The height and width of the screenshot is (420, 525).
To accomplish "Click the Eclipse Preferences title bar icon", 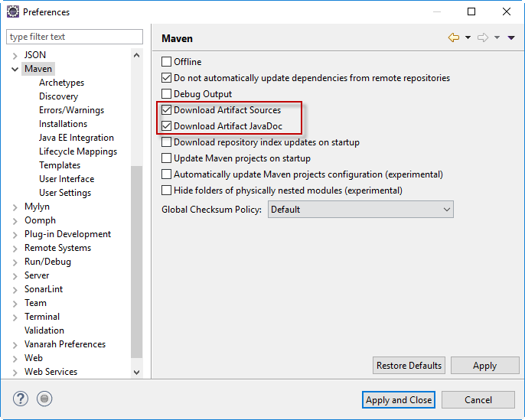I will [x=12, y=11].
